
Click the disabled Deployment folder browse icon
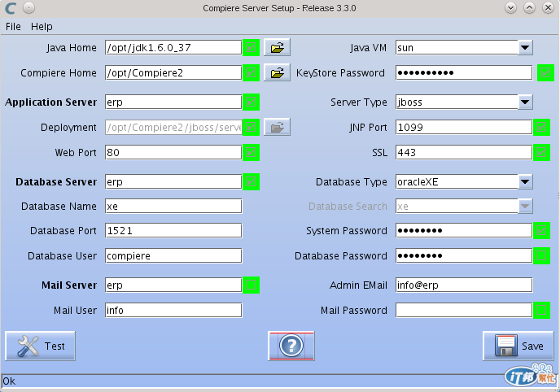pos(277,127)
